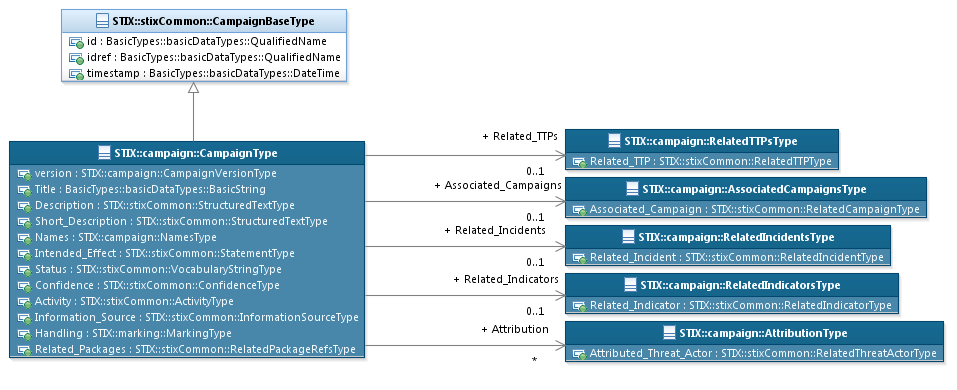Click the property icon beside Names attribute
This screenshot has height=390, width=957.
[x=24, y=238]
